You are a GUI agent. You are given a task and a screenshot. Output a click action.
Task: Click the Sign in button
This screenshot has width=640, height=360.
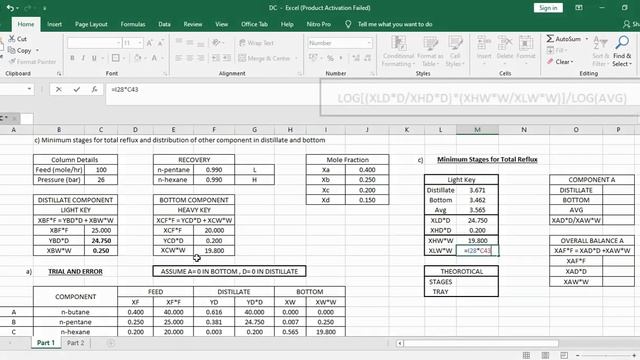(548, 8)
